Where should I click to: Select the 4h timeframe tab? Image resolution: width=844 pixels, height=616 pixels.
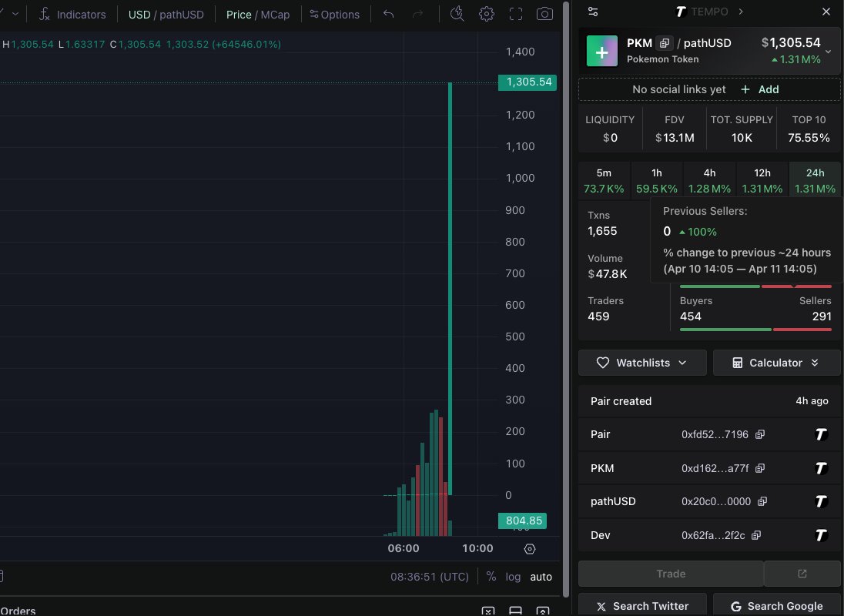coord(709,180)
